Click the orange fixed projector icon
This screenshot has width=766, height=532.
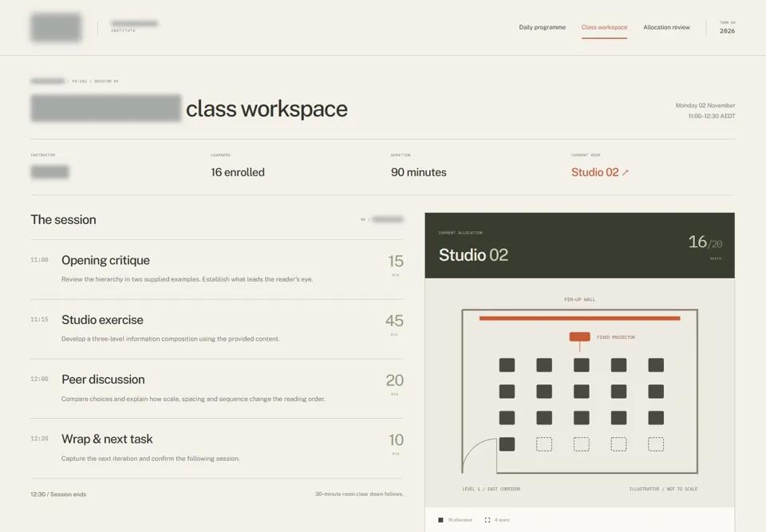tap(580, 337)
